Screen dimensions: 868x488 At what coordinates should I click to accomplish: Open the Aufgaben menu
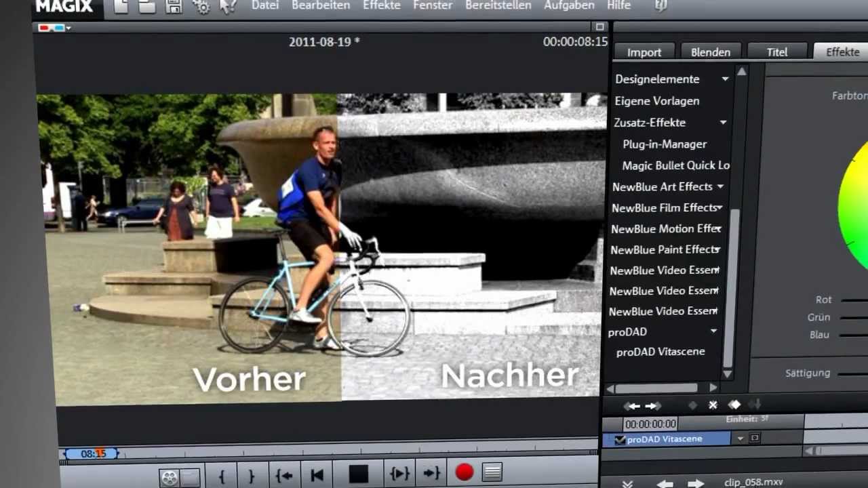tap(569, 5)
